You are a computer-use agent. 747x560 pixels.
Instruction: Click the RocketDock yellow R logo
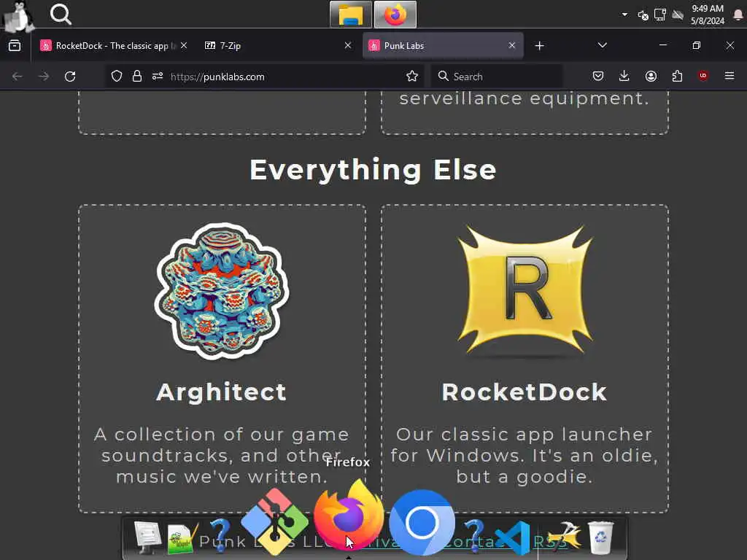click(x=525, y=289)
